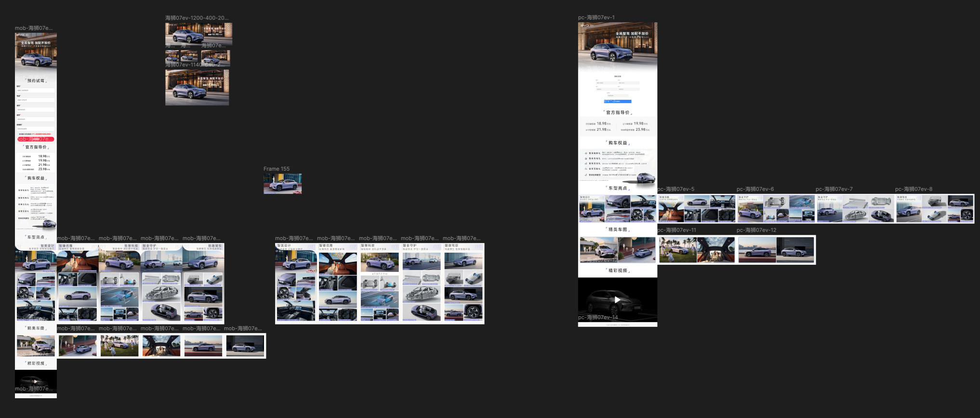Image resolution: width=980 pixels, height=418 pixels.
Task: Select the pc-海狮07ev-7 frame label
Action: 834,189
